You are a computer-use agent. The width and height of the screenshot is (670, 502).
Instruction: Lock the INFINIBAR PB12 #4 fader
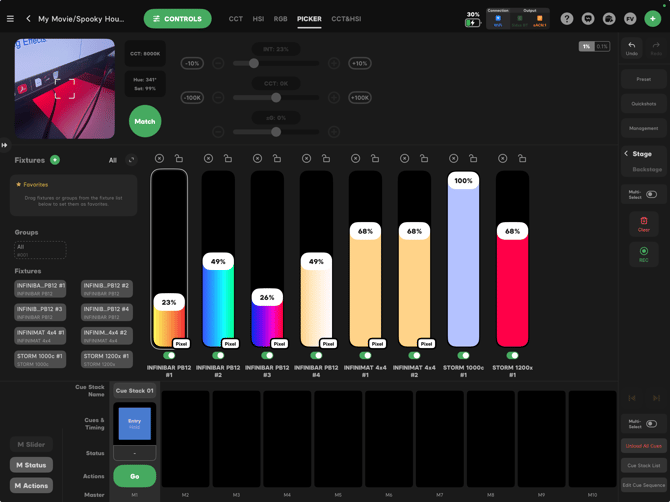tap(326, 159)
